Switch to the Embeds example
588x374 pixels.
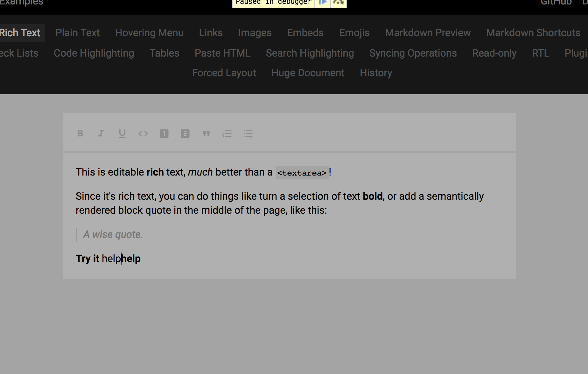click(305, 33)
